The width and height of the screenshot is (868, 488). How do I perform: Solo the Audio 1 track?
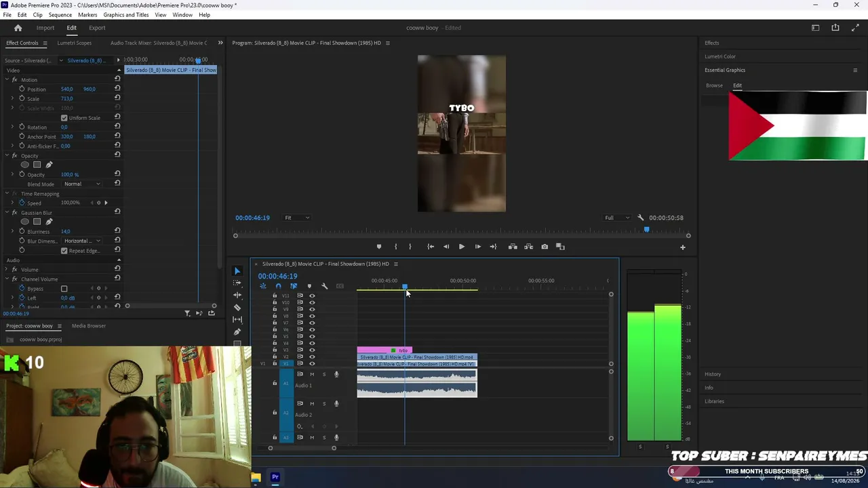[x=324, y=374]
